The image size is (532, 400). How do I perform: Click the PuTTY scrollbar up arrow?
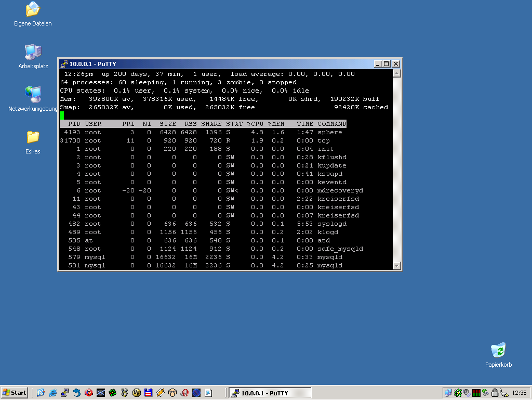click(397, 73)
